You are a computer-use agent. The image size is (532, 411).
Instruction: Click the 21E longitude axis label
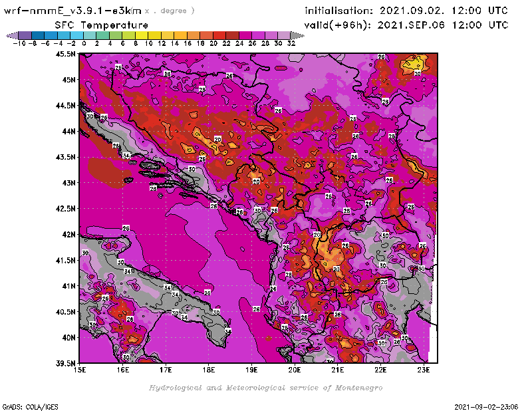point(338,370)
